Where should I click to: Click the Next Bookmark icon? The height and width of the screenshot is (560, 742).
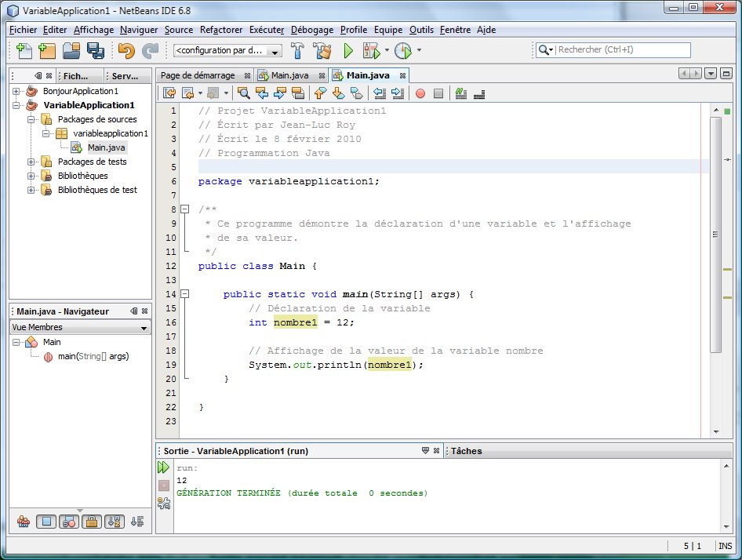[x=338, y=93]
